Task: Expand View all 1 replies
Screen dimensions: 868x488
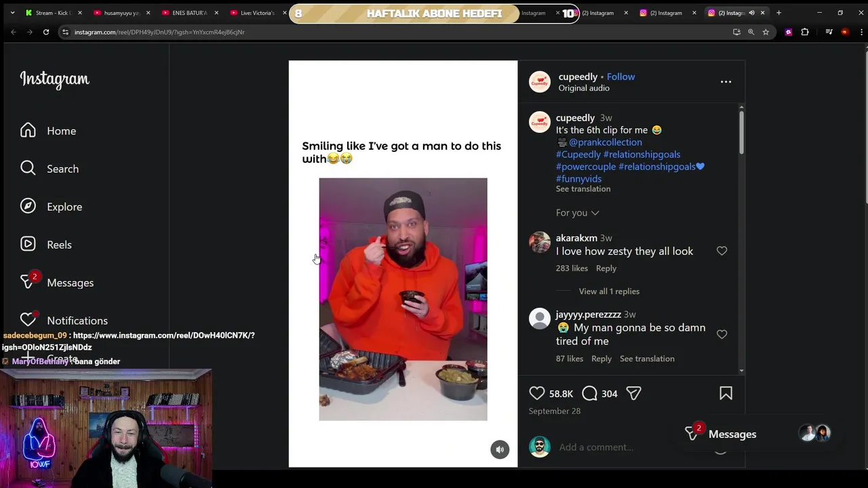Action: pyautogui.click(x=609, y=291)
